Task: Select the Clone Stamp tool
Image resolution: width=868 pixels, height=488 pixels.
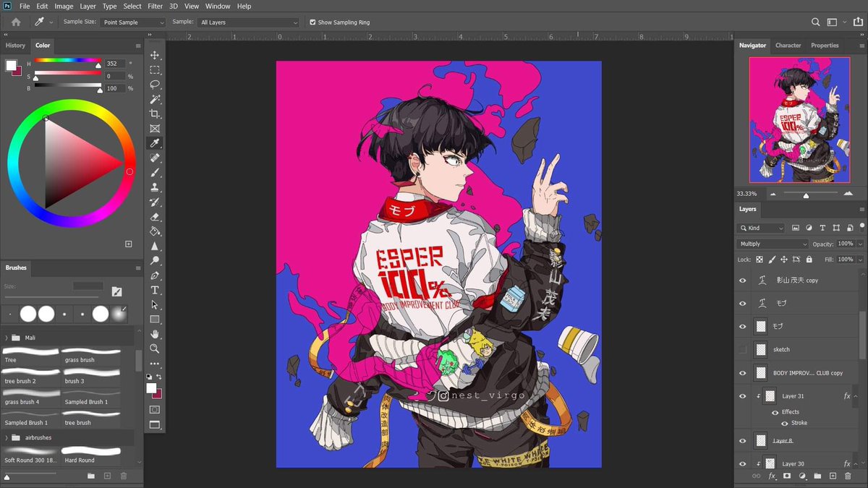Action: point(155,187)
